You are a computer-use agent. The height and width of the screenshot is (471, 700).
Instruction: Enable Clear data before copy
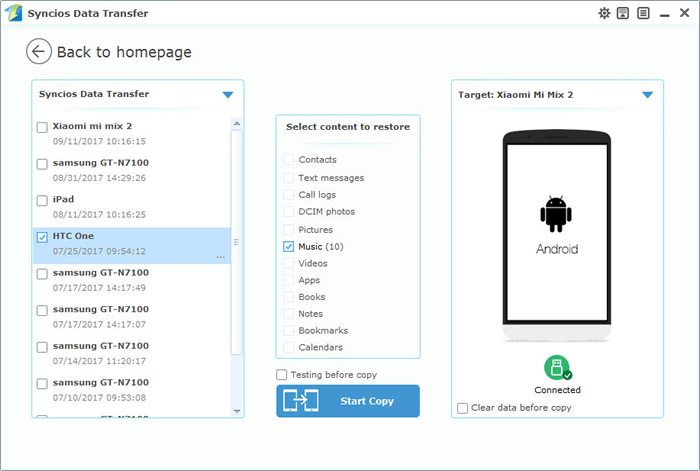(x=462, y=408)
